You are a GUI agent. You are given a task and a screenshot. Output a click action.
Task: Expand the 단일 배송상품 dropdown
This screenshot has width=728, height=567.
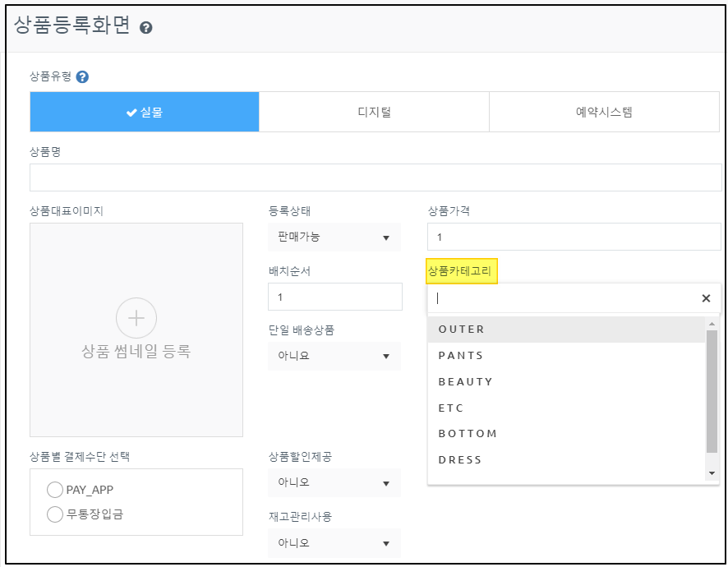334,356
